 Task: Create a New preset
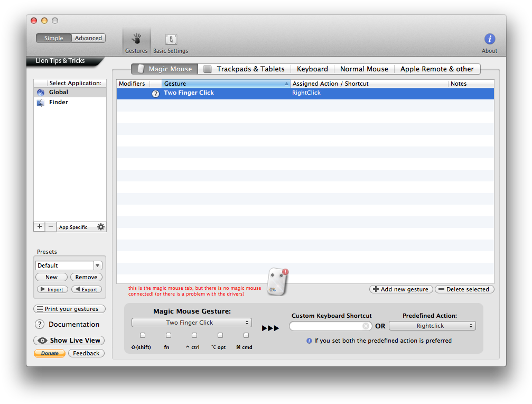52,277
